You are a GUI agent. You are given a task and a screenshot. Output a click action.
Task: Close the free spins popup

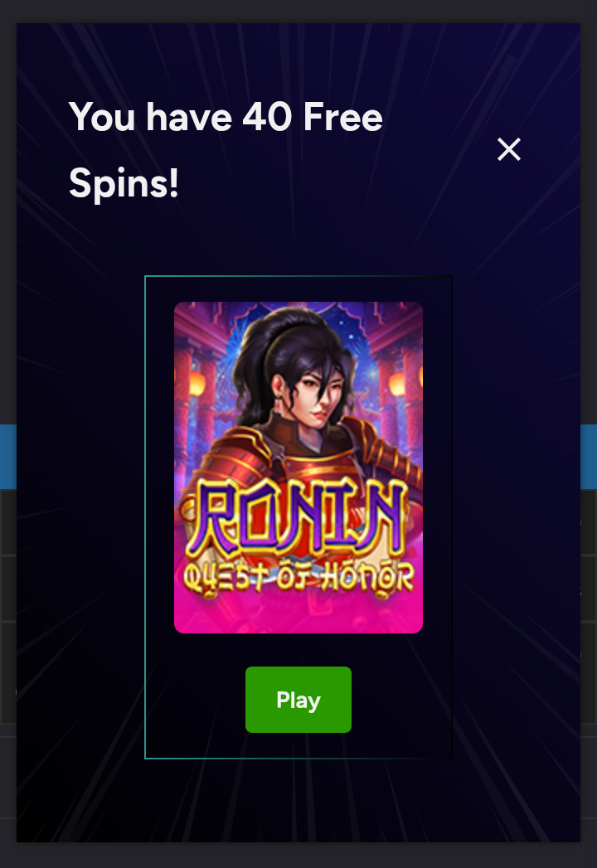pos(509,149)
